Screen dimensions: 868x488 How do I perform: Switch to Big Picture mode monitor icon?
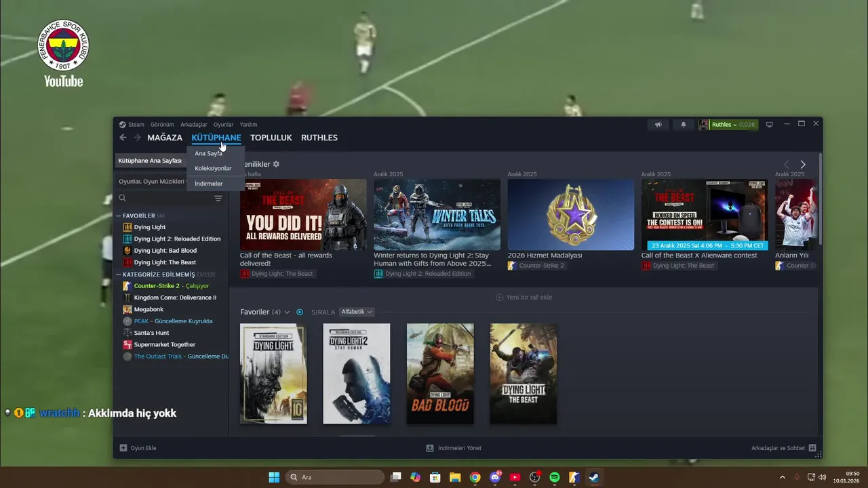[x=769, y=125]
